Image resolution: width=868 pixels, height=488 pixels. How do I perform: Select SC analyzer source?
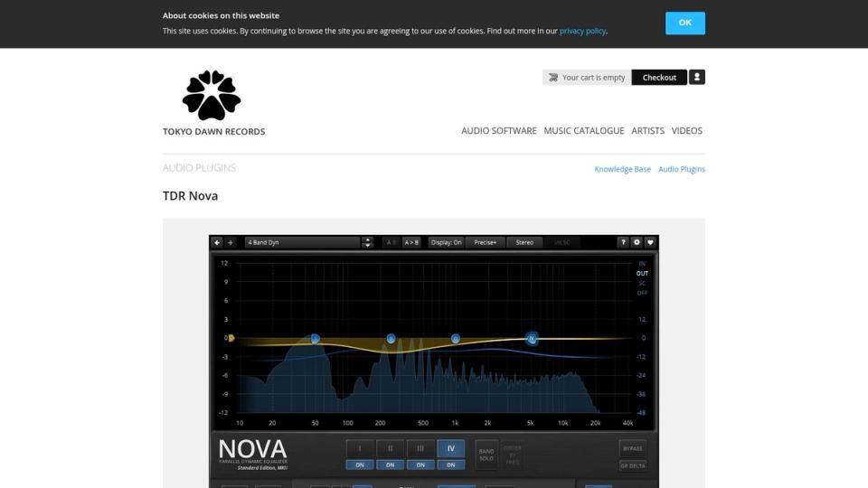coord(642,283)
